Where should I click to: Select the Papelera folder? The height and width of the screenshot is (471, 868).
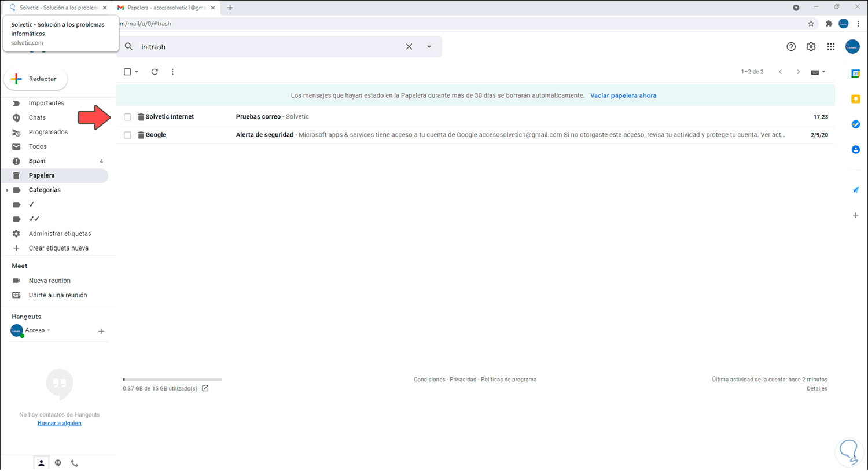coord(54,175)
